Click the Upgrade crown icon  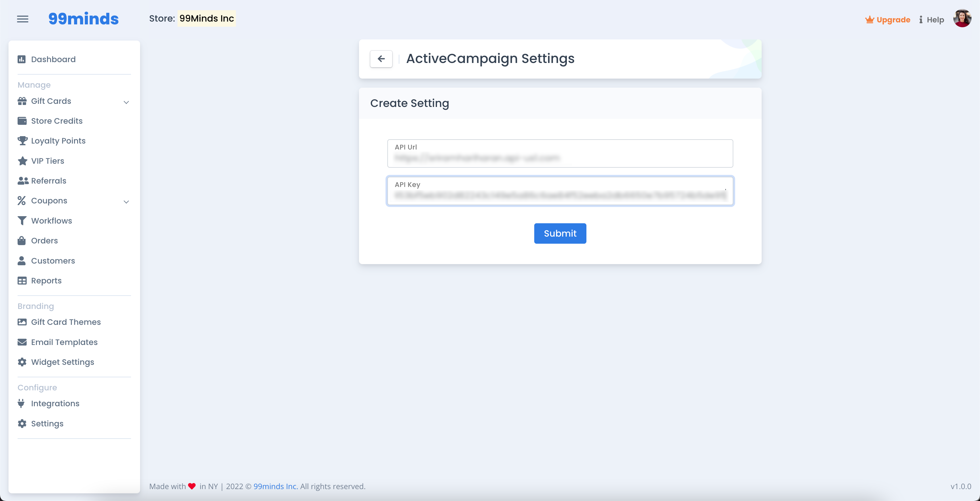click(869, 20)
